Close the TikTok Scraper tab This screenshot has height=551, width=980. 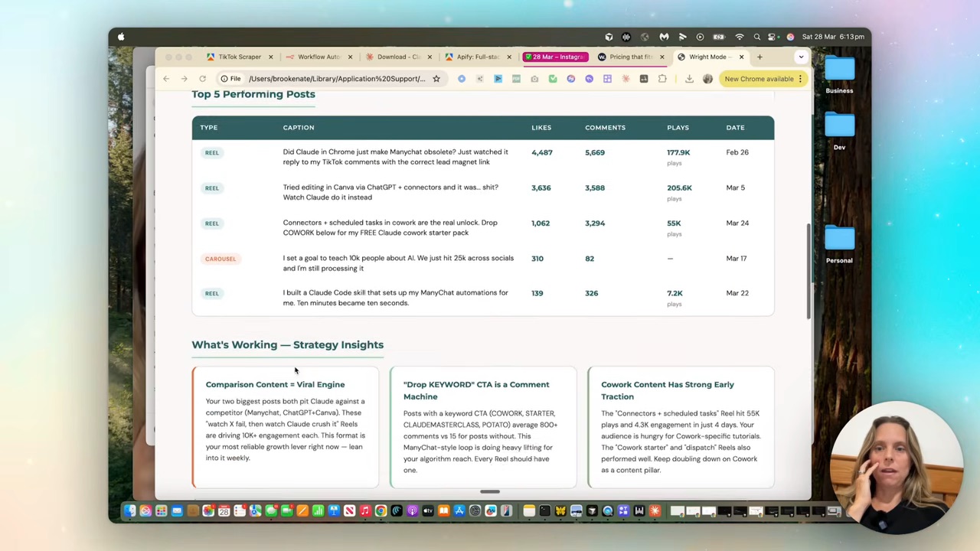tap(269, 57)
